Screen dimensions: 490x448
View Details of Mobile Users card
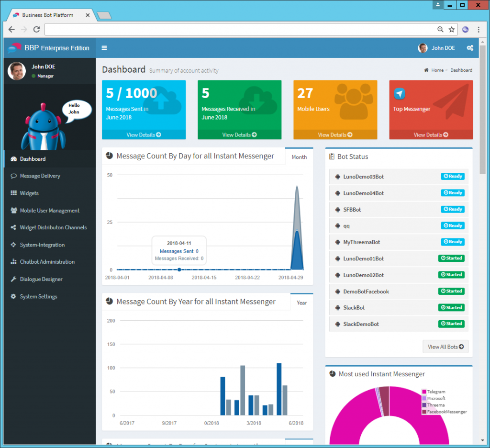[335, 135]
